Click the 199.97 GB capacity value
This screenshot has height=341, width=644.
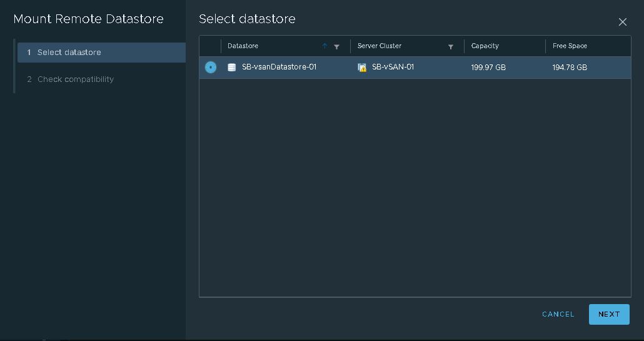[x=488, y=68]
